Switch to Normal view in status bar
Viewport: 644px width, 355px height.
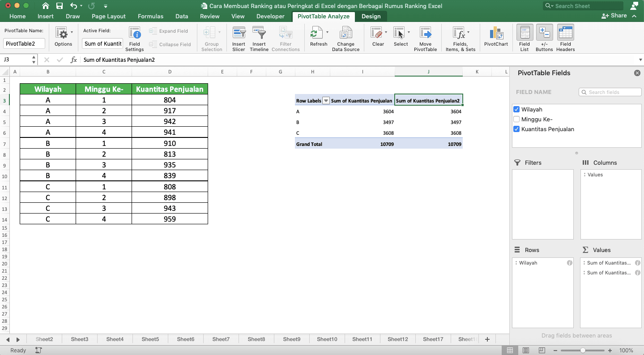(x=510, y=351)
